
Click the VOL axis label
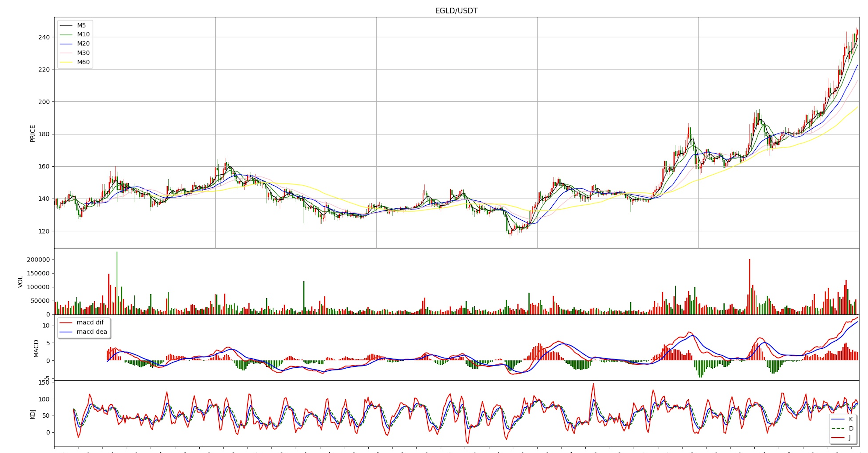click(x=21, y=281)
